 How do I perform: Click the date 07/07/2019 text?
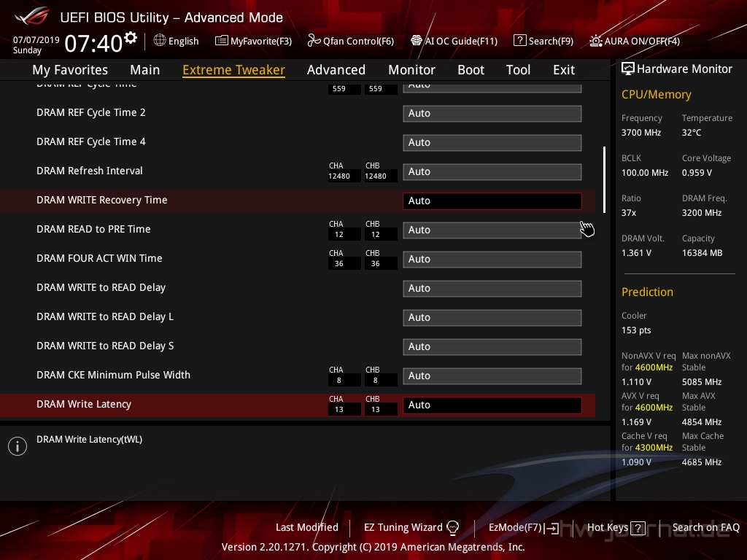[36, 39]
